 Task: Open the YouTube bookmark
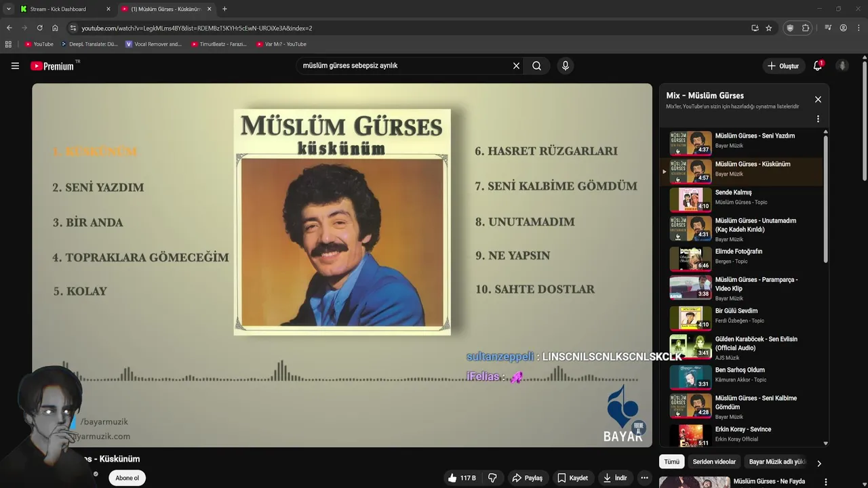39,44
